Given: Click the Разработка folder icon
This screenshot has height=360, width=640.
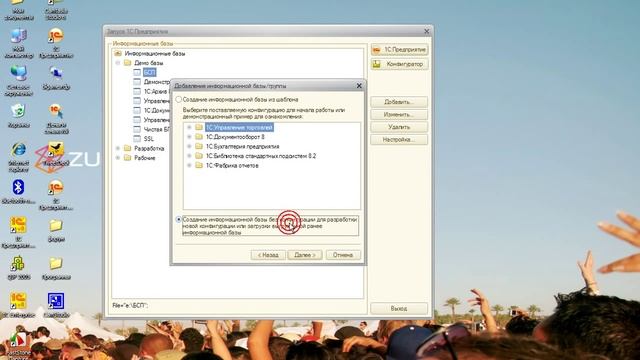Looking at the screenshot, I should (x=127, y=148).
